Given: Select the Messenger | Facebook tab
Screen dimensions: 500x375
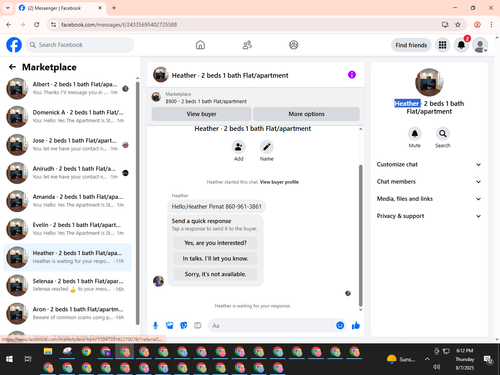Looking at the screenshot, I should click(x=60, y=8).
